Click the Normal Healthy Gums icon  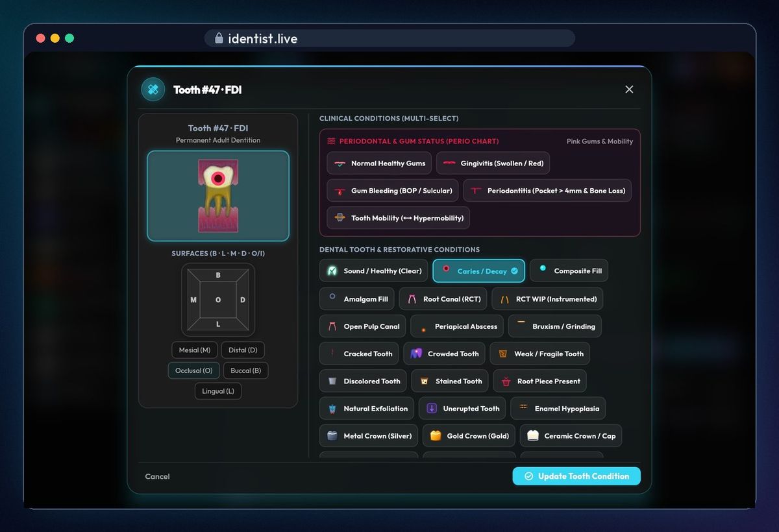tap(340, 163)
